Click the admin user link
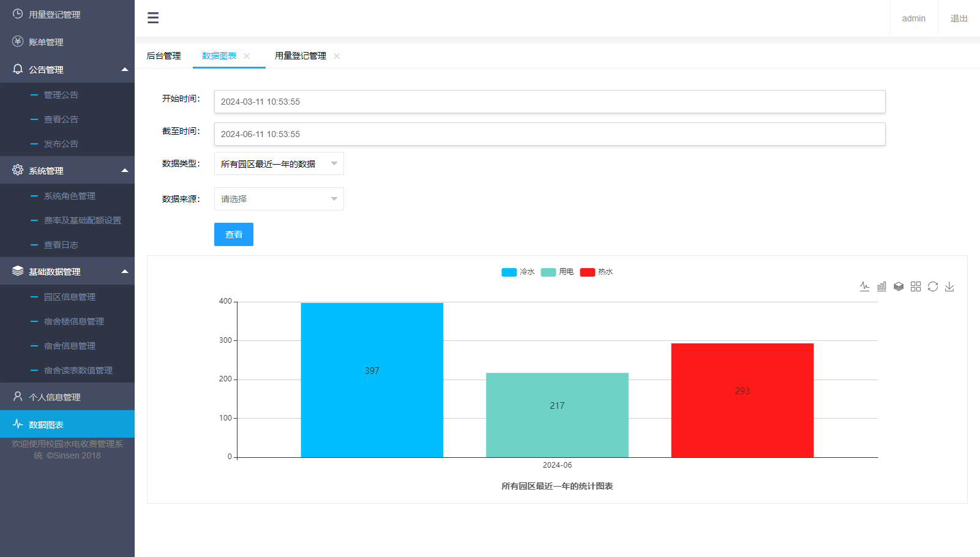980x557 pixels. [x=914, y=18]
